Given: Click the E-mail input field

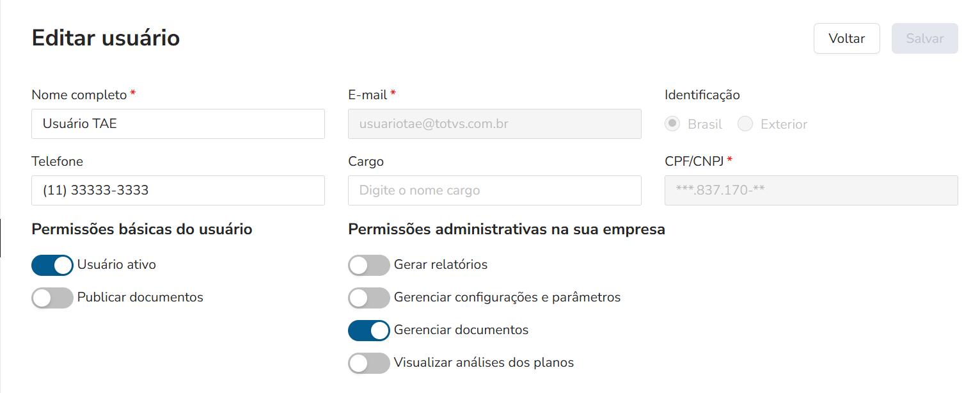Looking at the screenshot, I should pyautogui.click(x=494, y=124).
